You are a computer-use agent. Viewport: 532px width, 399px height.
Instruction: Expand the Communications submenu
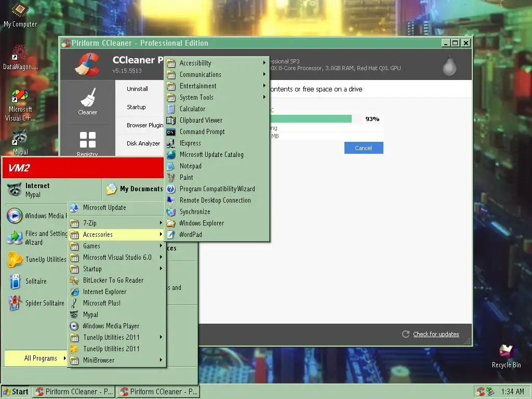tap(217, 75)
